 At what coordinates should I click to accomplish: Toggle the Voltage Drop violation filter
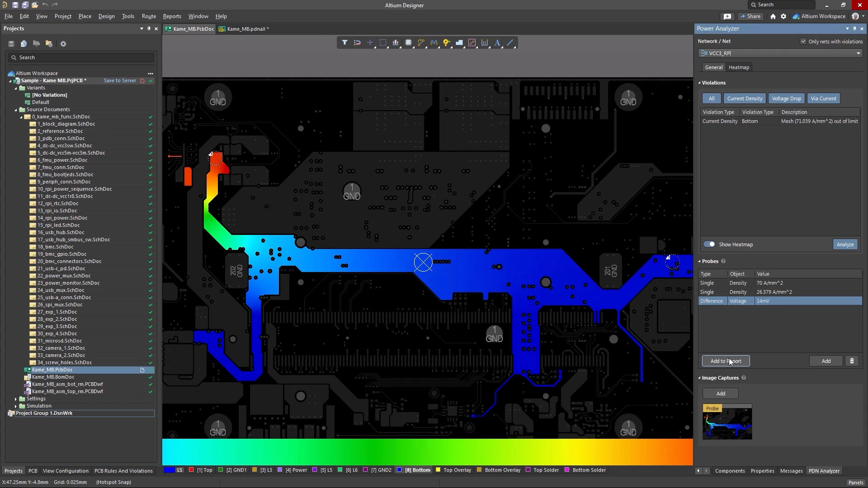coord(786,99)
